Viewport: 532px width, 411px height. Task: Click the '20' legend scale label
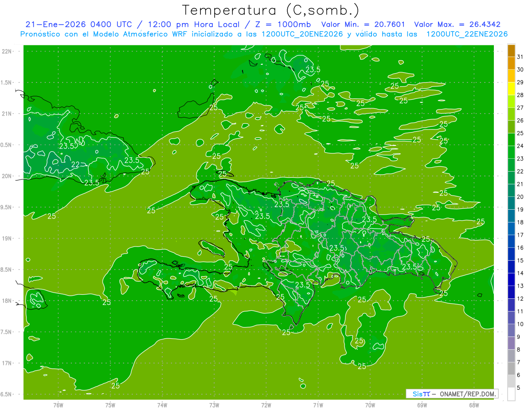(520, 196)
